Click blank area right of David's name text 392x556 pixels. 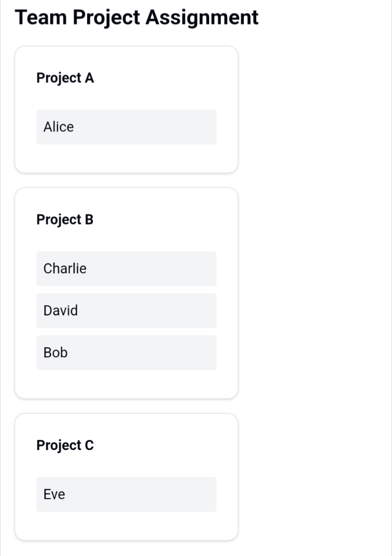pyautogui.click(x=147, y=311)
